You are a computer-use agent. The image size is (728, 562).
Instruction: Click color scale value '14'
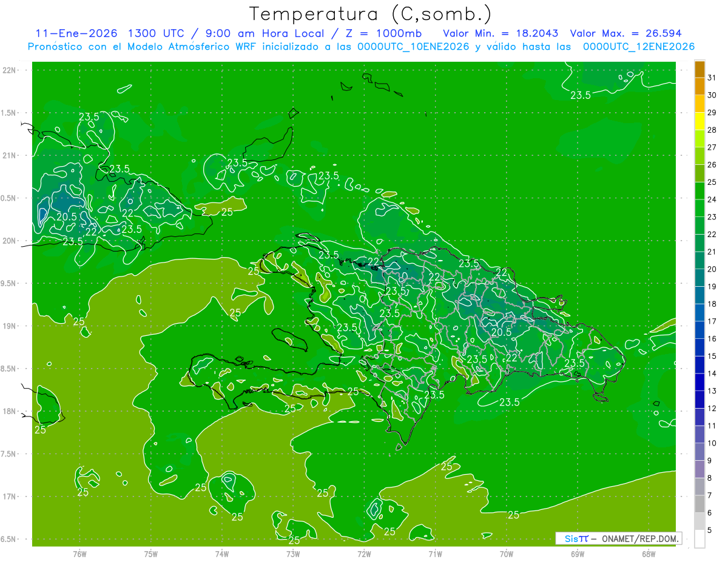(712, 373)
